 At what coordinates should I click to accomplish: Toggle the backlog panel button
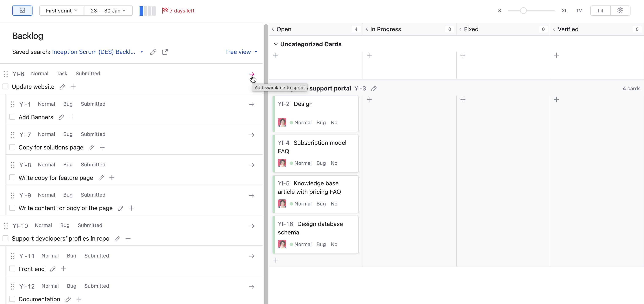22,11
